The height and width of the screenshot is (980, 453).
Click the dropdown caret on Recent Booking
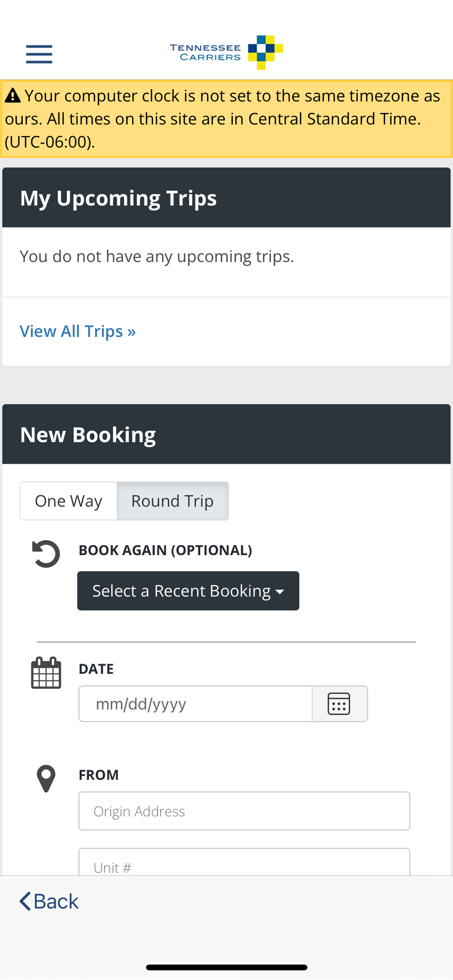pyautogui.click(x=280, y=592)
